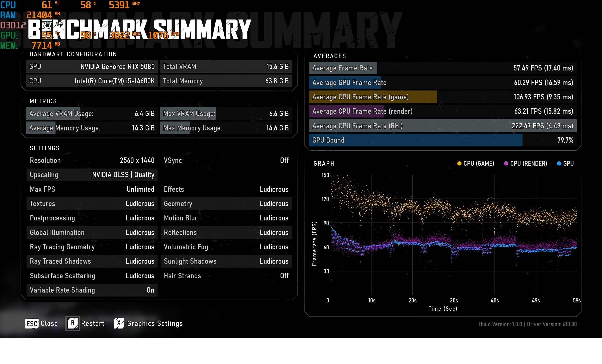Click the R key Restart icon
The image size is (602, 364).
(73, 323)
